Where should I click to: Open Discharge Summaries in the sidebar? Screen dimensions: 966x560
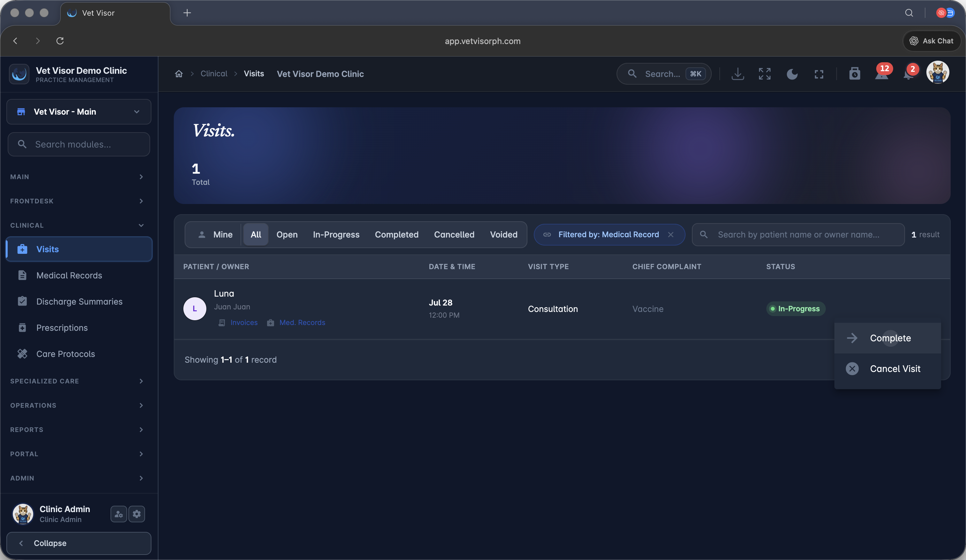pos(79,301)
